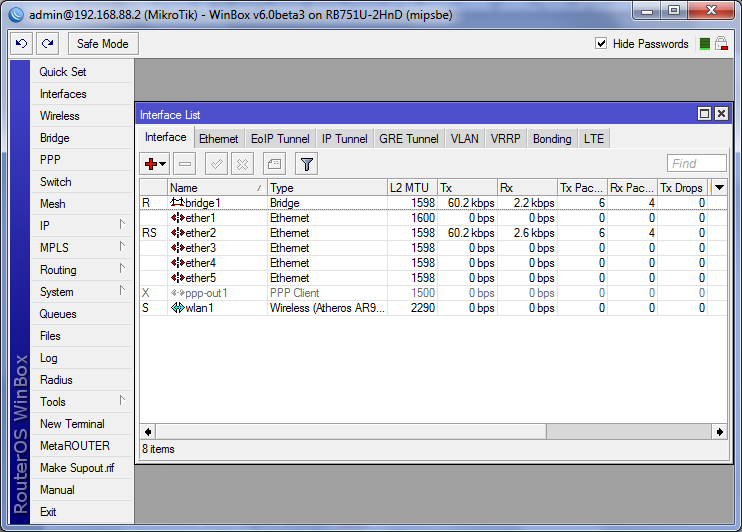Close the Interface List window
Image resolution: width=742 pixels, height=532 pixels.
click(x=721, y=114)
